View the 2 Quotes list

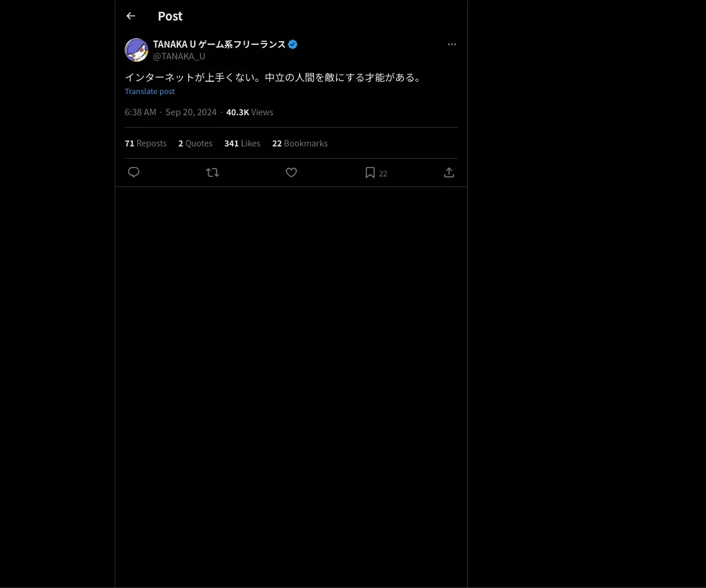[195, 143]
